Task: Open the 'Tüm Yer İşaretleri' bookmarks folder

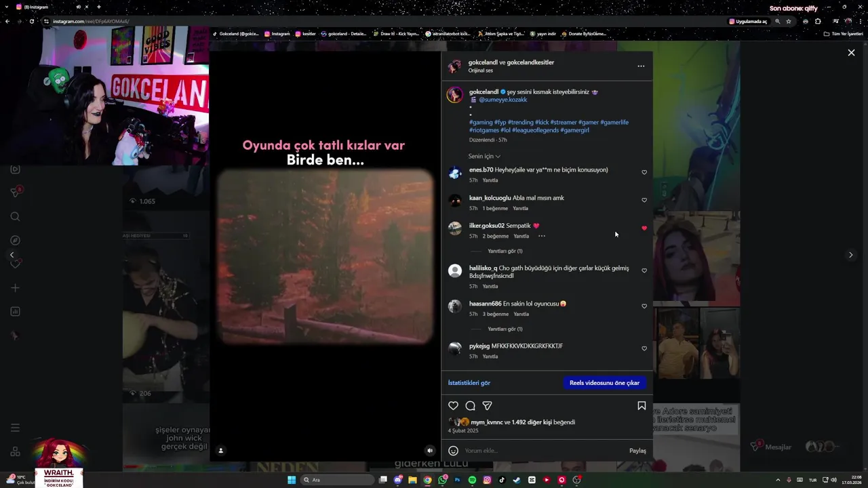Action: [x=844, y=34]
